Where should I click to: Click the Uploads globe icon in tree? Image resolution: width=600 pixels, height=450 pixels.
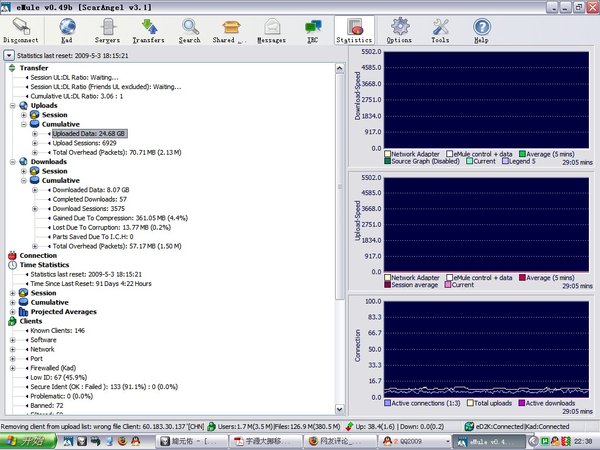coord(23,105)
